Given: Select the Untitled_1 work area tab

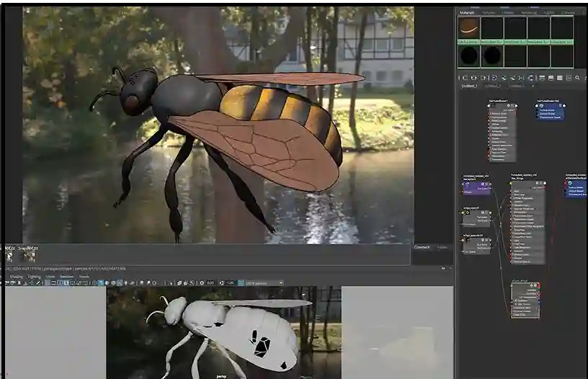Looking at the screenshot, I should pos(469,86).
